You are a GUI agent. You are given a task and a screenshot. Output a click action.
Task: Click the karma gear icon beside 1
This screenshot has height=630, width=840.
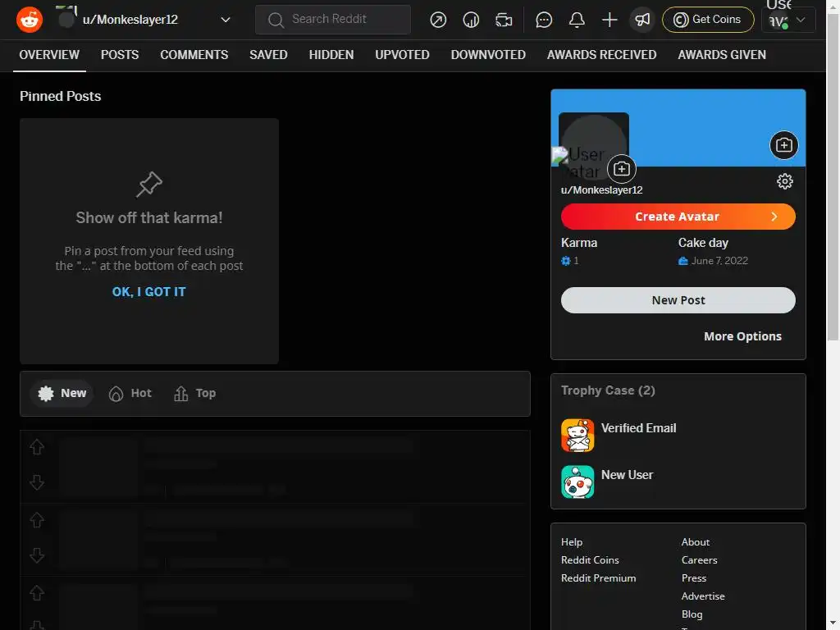coord(566,261)
